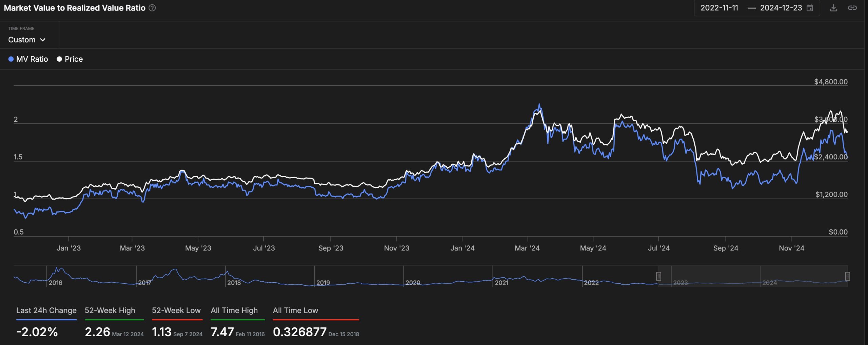
Task: Click the All Time Low value 0.326877
Action: point(300,331)
